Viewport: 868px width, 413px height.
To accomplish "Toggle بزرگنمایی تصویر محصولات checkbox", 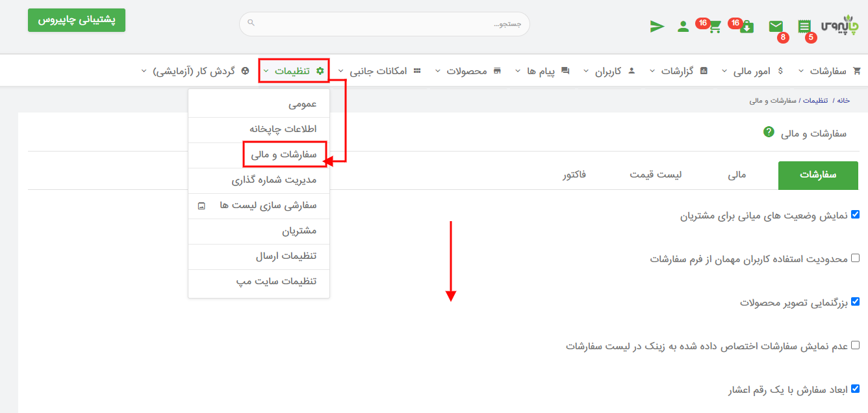I will (x=856, y=301).
